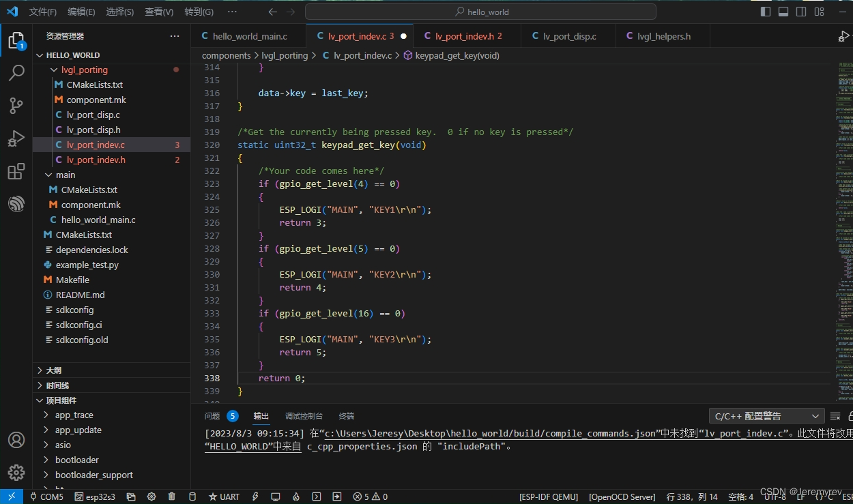This screenshot has height=504, width=853.
Task: Click the code minimap on the right
Action: [843, 225]
